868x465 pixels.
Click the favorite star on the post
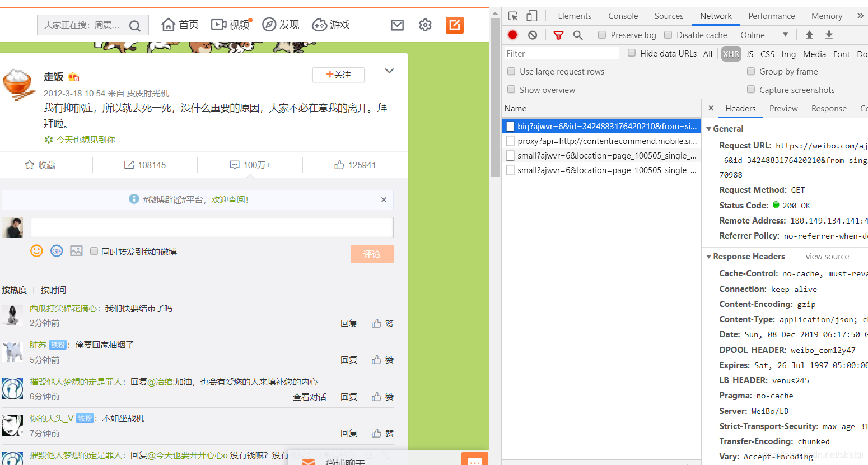[x=30, y=165]
